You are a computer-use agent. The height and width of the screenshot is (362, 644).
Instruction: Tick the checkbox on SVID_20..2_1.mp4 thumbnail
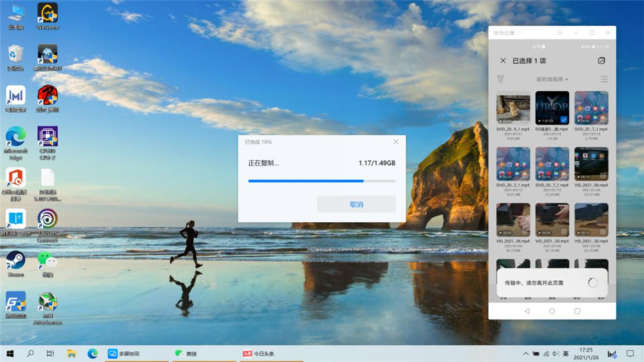click(525, 176)
